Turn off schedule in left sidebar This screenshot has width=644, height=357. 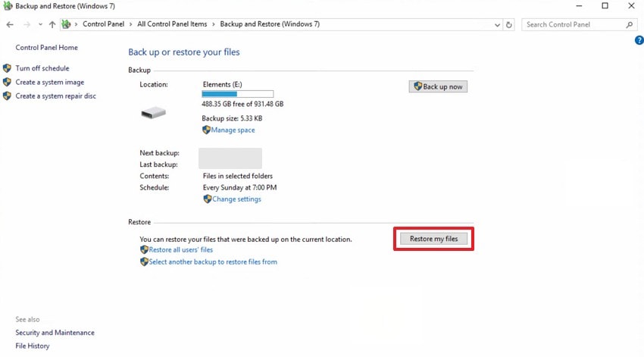[x=42, y=68]
